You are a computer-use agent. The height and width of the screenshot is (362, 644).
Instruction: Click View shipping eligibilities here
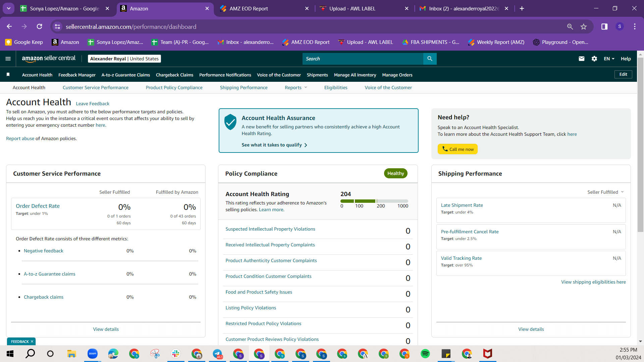[593, 282]
